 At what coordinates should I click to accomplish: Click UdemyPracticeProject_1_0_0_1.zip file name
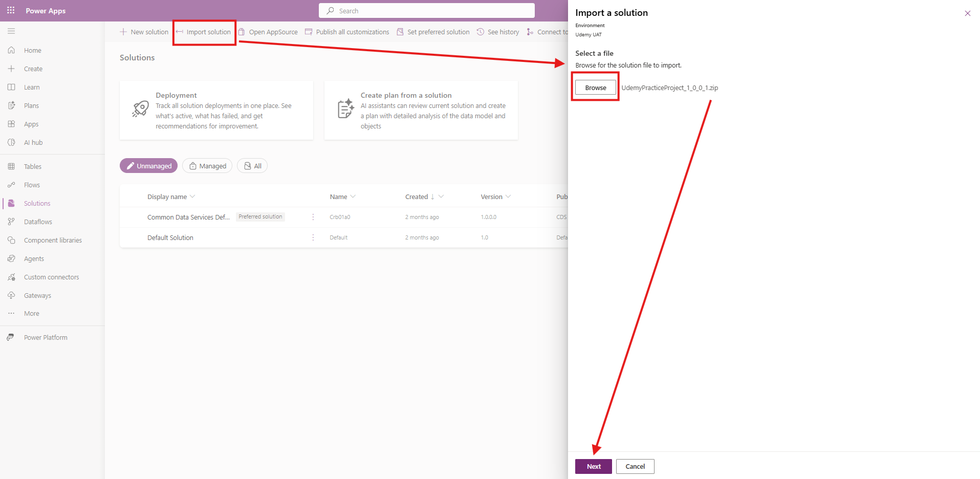pyautogui.click(x=669, y=88)
